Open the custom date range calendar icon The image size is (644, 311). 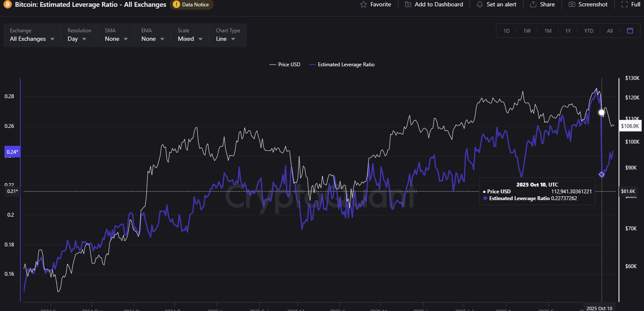click(x=630, y=31)
